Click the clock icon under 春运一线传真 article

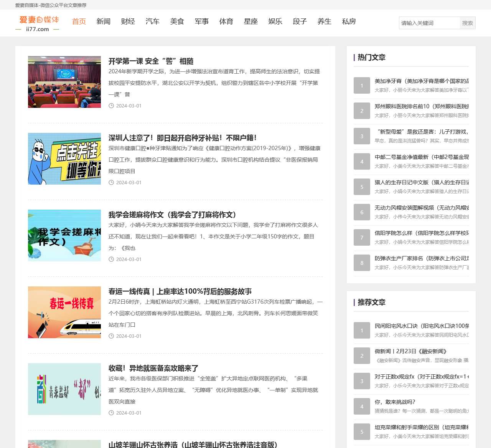[111, 336]
